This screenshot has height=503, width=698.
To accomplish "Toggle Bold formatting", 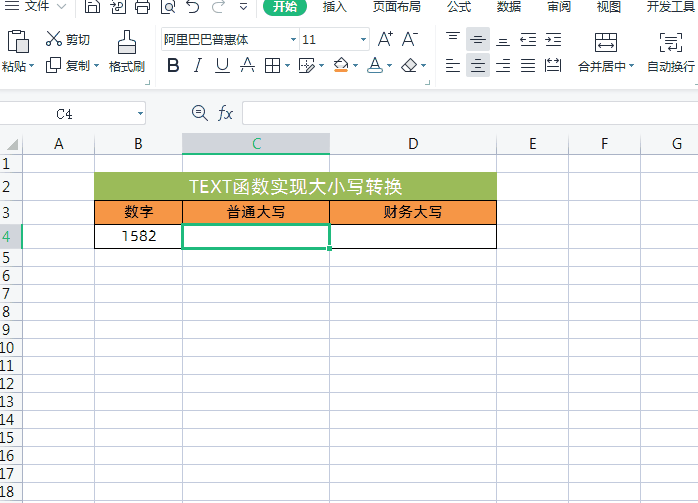I will (173, 65).
